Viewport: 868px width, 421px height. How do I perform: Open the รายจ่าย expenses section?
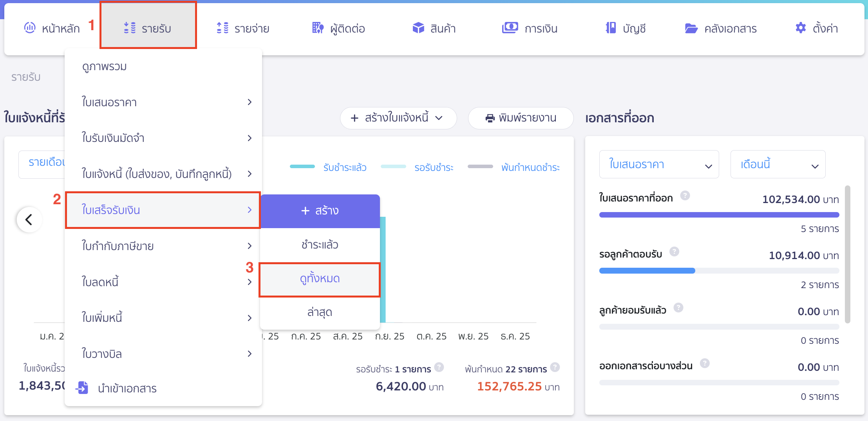(x=243, y=28)
